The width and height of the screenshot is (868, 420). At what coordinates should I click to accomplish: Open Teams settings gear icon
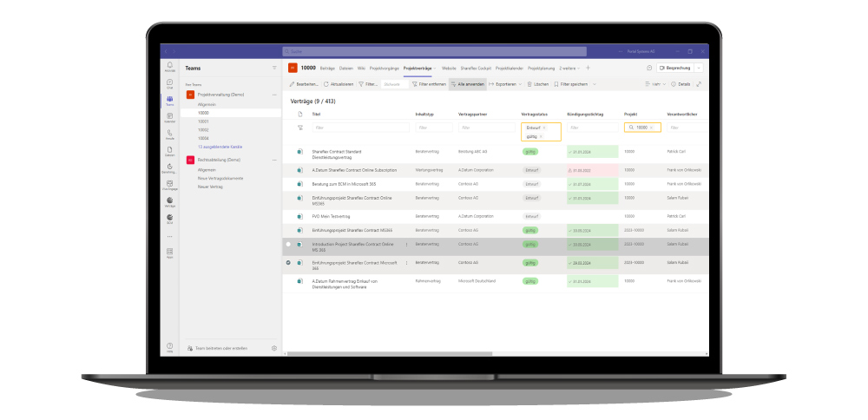[273, 348]
